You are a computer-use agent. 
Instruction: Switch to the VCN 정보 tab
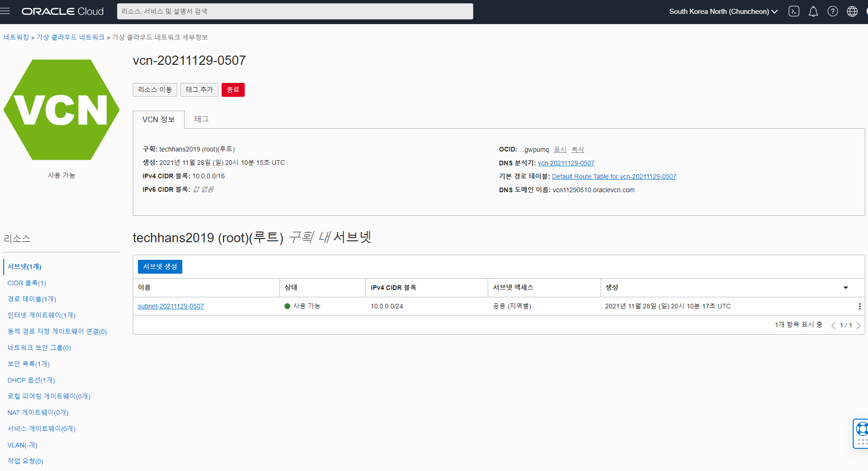pyautogui.click(x=159, y=119)
